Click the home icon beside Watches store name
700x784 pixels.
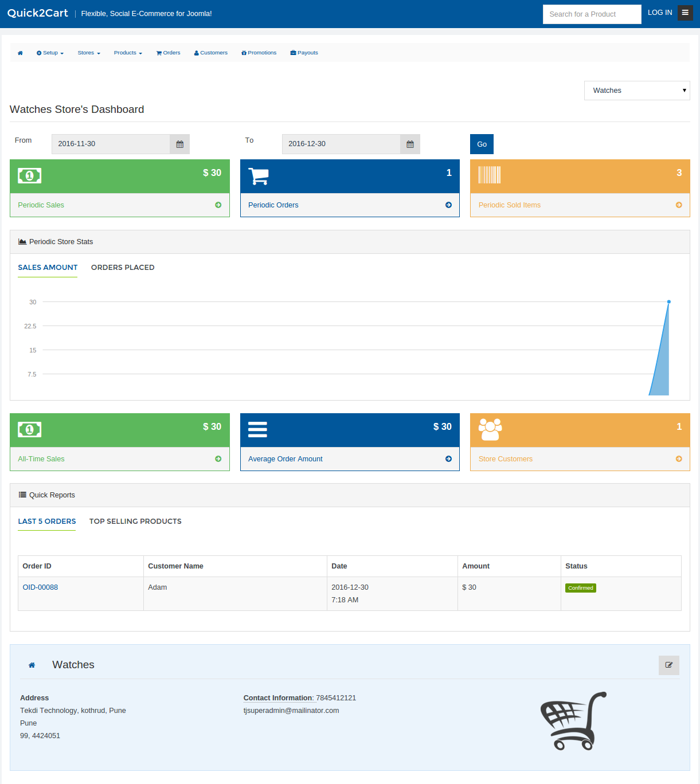pyautogui.click(x=32, y=665)
